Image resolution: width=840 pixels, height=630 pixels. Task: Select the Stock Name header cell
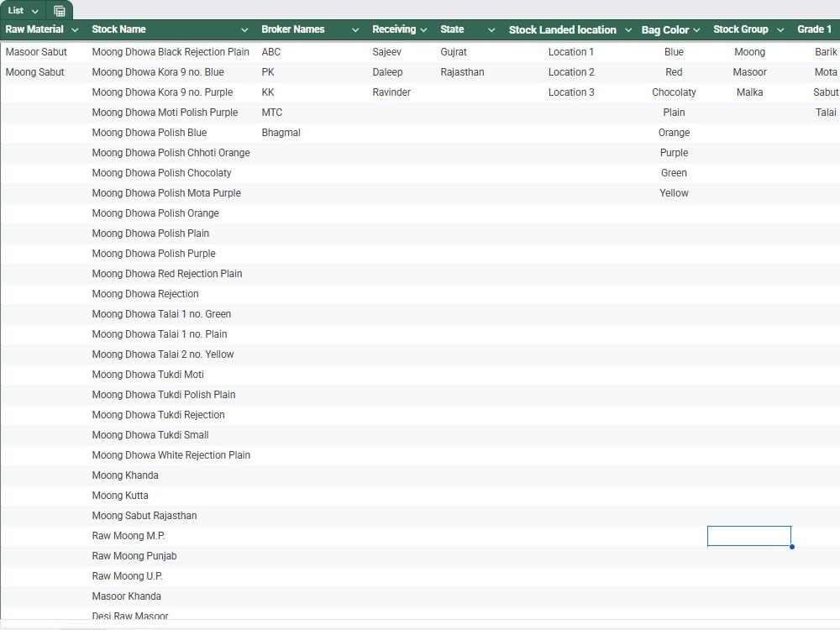point(171,29)
